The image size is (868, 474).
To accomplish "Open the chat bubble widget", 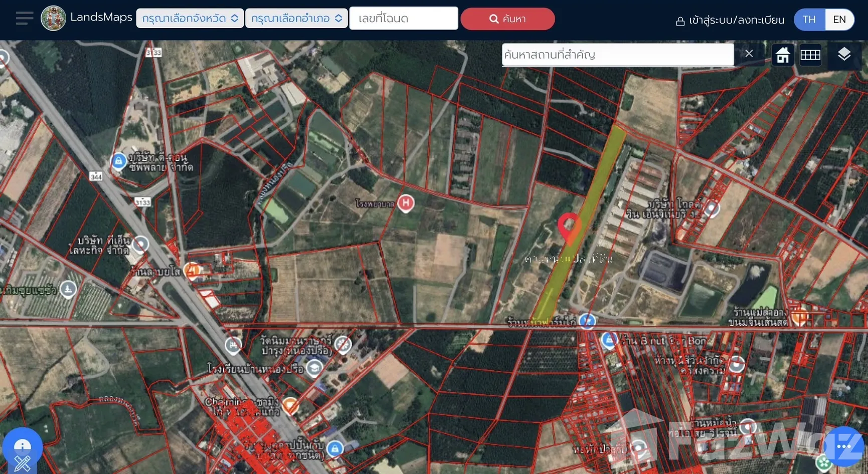I will [843, 446].
